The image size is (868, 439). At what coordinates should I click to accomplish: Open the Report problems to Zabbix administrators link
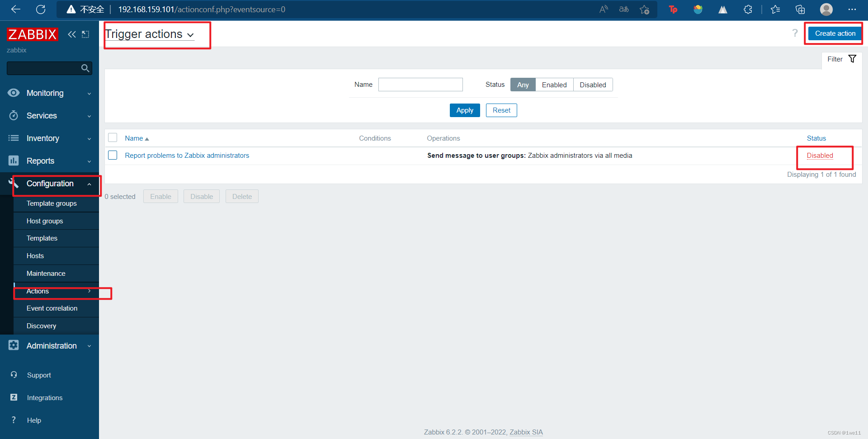coord(187,156)
